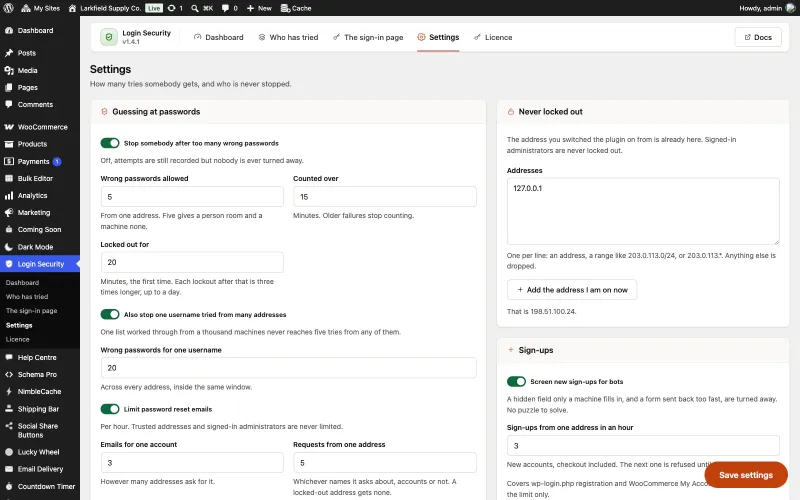Open Larkfield Supply Co. site home icon
Image resolution: width=800 pixels, height=500 pixels.
pyautogui.click(x=72, y=8)
